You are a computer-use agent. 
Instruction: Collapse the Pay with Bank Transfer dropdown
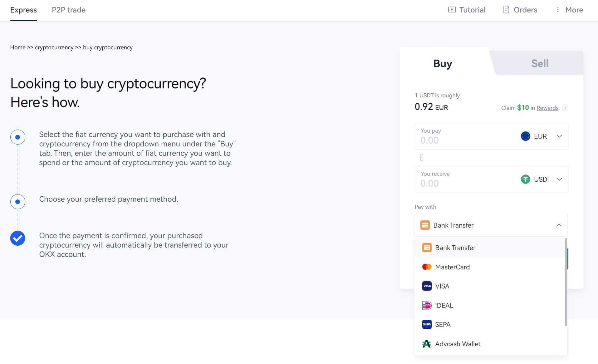(x=559, y=225)
